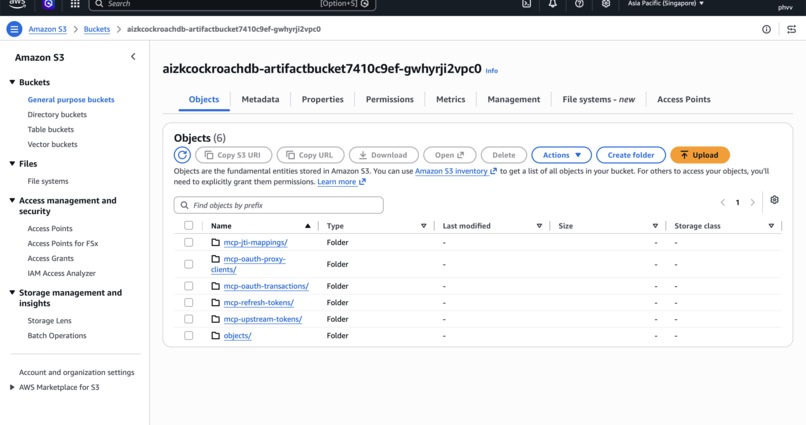Open Directory buckets in sidebar
Viewport: 806px width, 425px height.
click(x=57, y=115)
